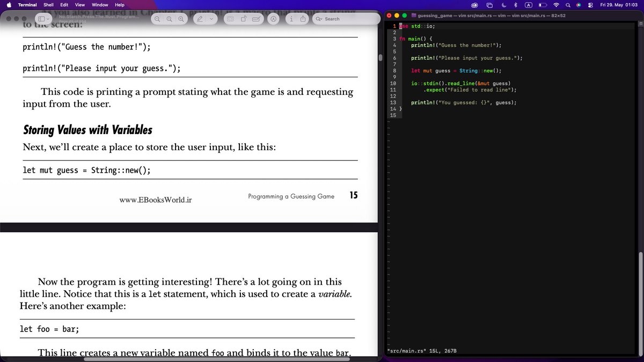The image size is (644, 362).
Task: Click 'use std::io;' line in vim
Action: [x=417, y=26]
